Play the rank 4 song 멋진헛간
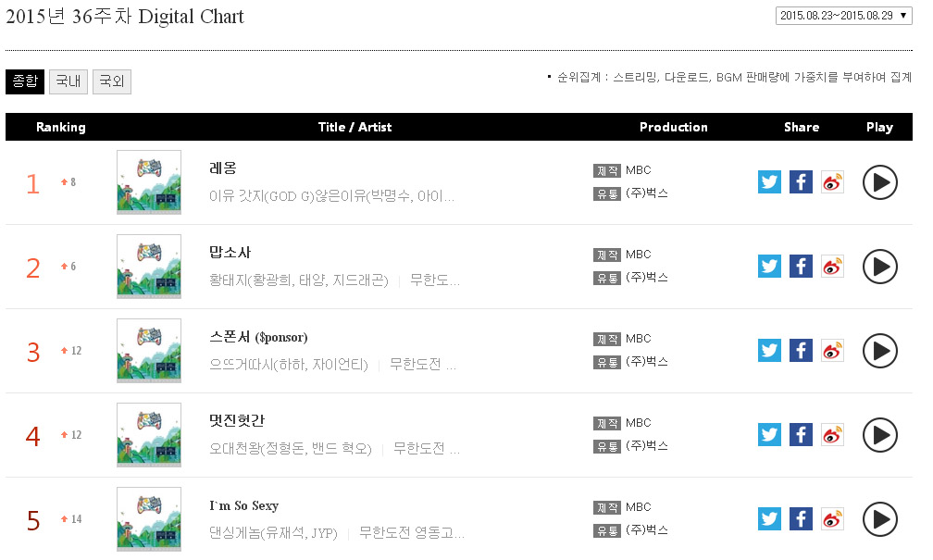 click(879, 435)
